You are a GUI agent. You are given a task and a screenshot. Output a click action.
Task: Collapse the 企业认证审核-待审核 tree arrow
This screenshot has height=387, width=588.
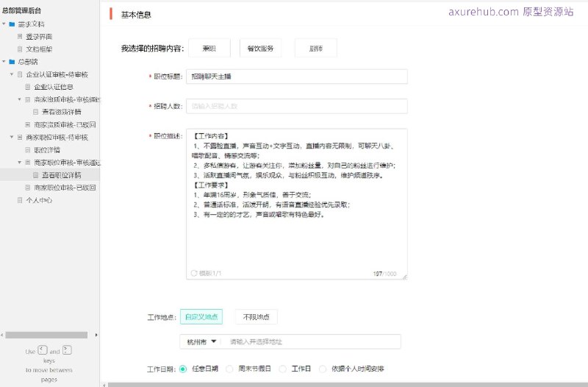click(12, 74)
